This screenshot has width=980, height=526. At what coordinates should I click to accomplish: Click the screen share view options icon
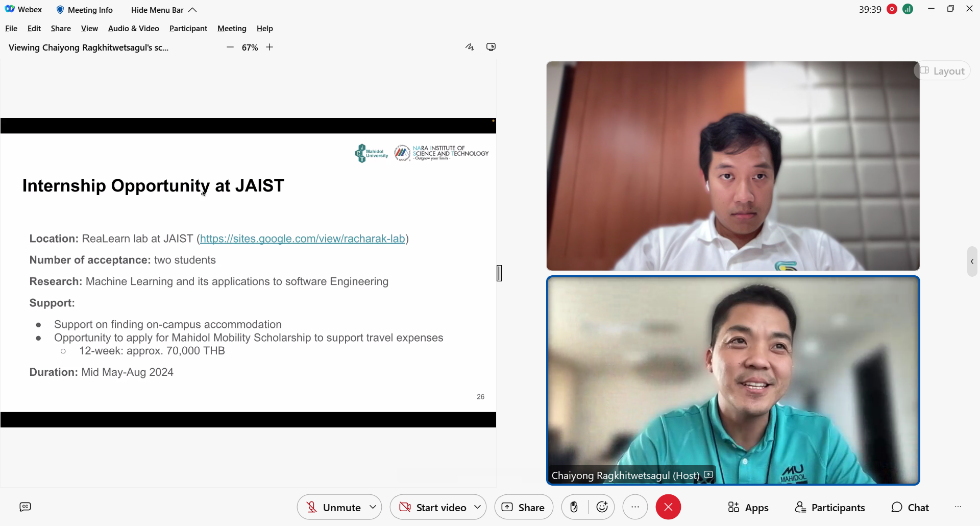[x=491, y=47]
